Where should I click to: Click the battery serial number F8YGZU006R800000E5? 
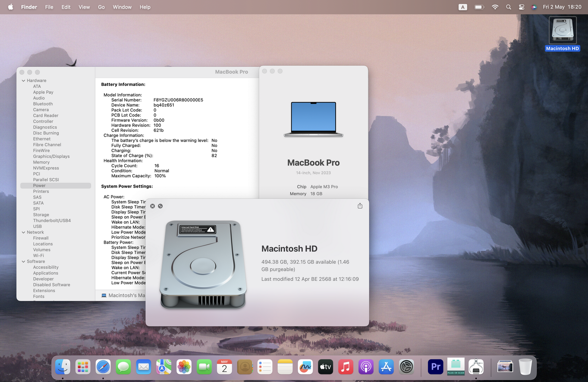tap(178, 100)
